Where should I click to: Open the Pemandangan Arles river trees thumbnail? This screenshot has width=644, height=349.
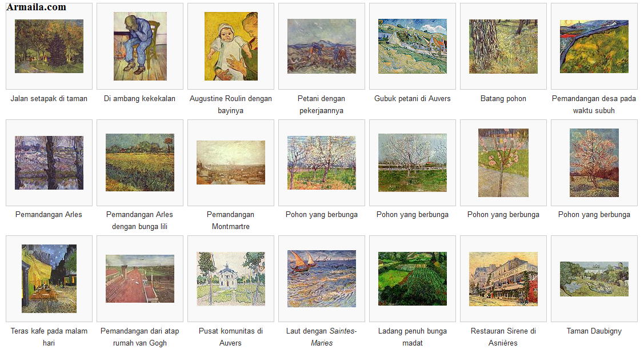(49, 163)
